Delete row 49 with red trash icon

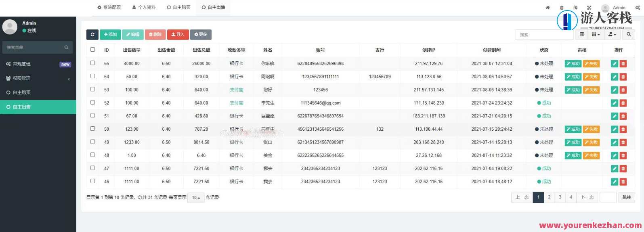pyautogui.click(x=623, y=142)
